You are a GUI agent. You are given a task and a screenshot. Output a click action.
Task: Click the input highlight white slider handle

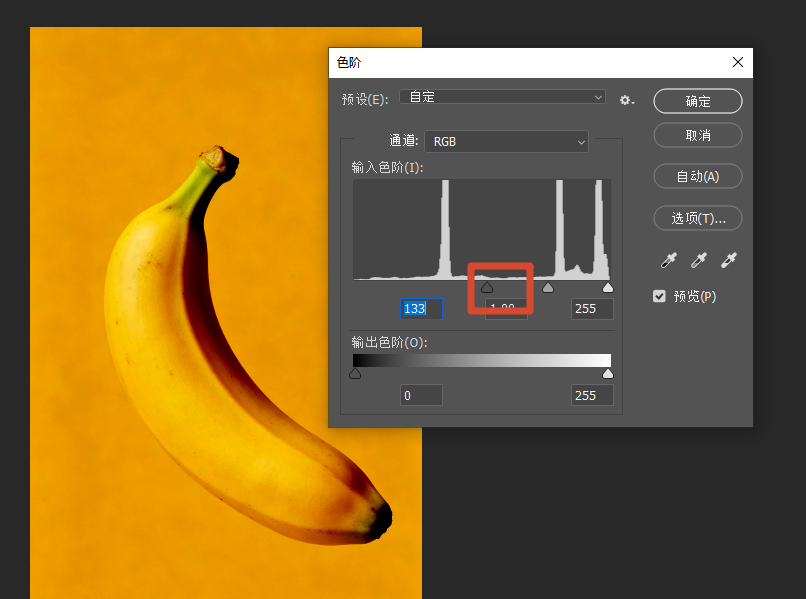pos(608,287)
